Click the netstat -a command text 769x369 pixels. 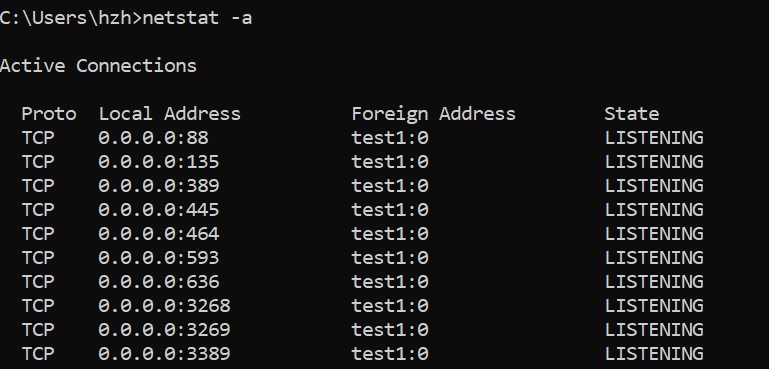(x=197, y=18)
